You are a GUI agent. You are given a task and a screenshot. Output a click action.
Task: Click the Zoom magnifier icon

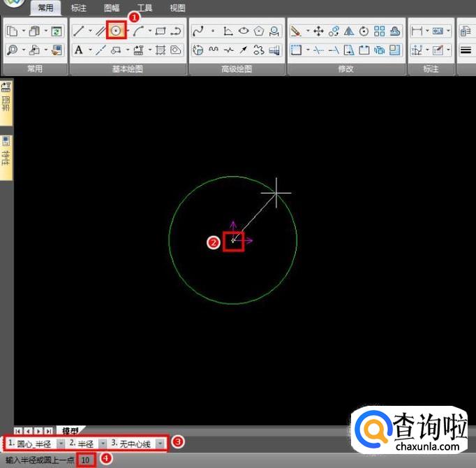pos(13,50)
